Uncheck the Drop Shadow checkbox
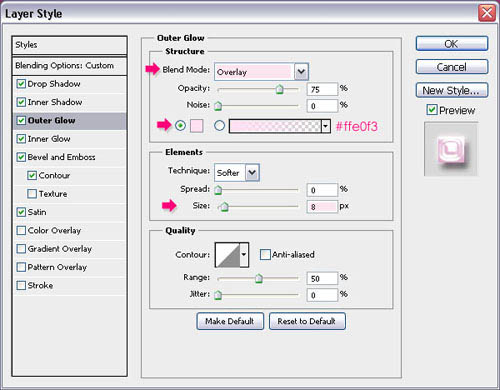Image resolution: width=500 pixels, height=390 pixels. click(21, 84)
